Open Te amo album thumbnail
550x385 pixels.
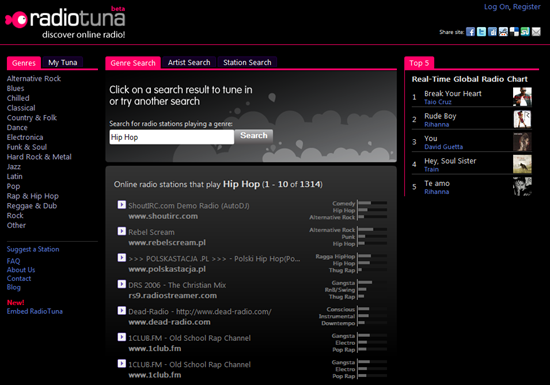[522, 187]
